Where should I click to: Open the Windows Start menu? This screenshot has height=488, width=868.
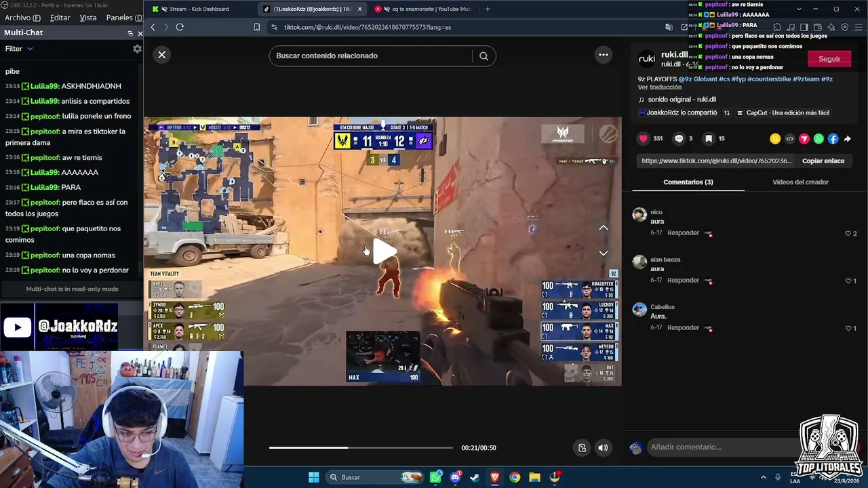314,477
